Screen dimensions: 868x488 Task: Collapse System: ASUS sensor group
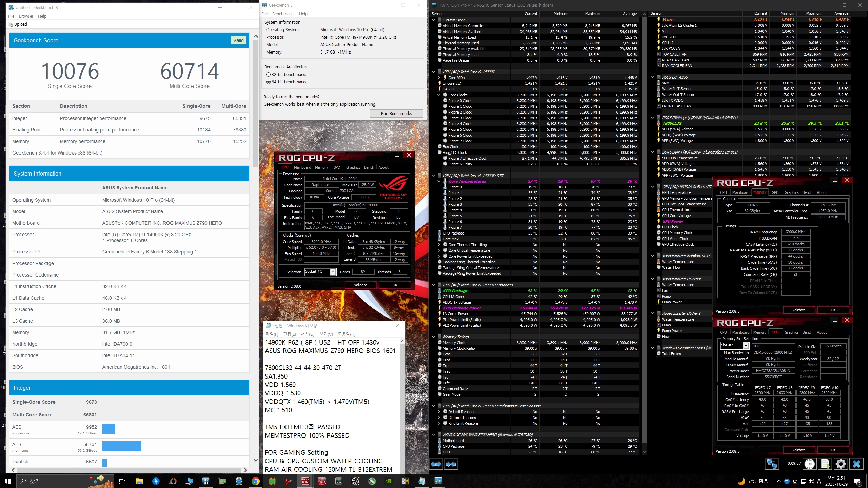(x=433, y=20)
